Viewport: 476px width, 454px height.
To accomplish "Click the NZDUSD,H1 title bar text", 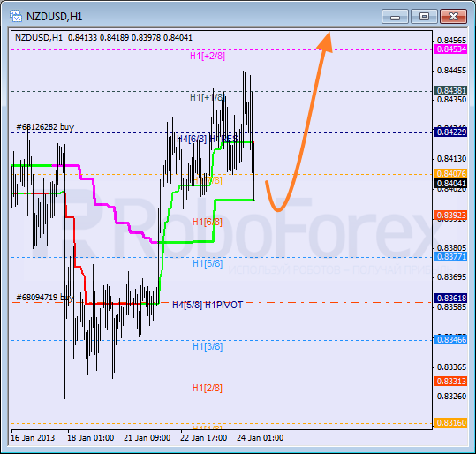I will [x=55, y=17].
